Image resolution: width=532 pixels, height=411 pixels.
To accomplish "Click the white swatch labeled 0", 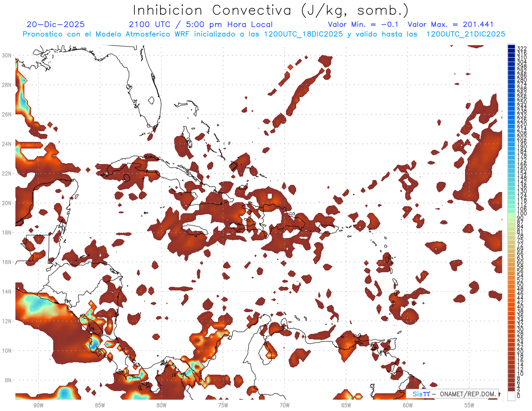I will pos(511,396).
